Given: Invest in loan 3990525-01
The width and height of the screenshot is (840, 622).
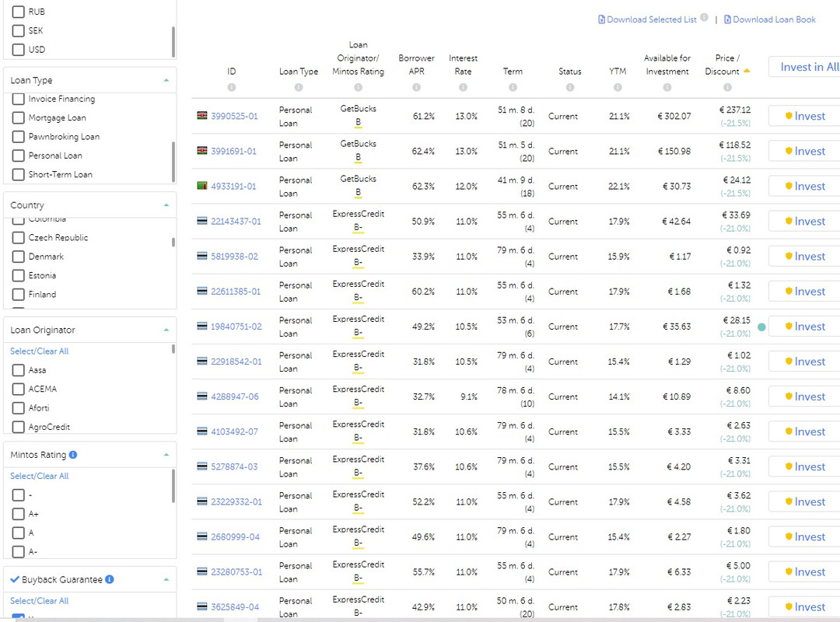Looking at the screenshot, I should coord(804,116).
